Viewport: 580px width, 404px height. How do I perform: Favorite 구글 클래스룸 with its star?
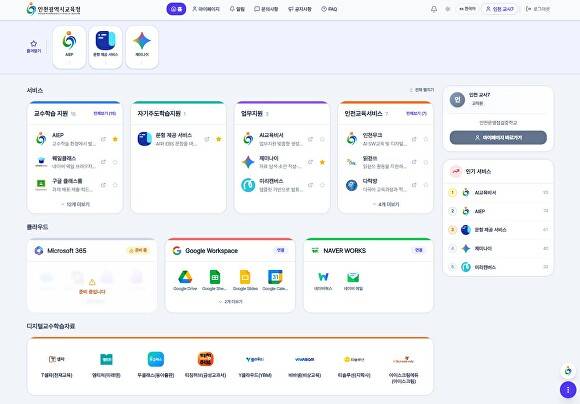(115, 185)
